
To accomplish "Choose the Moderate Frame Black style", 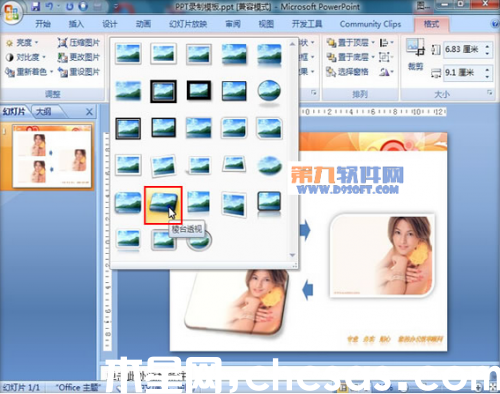I will pos(163,128).
